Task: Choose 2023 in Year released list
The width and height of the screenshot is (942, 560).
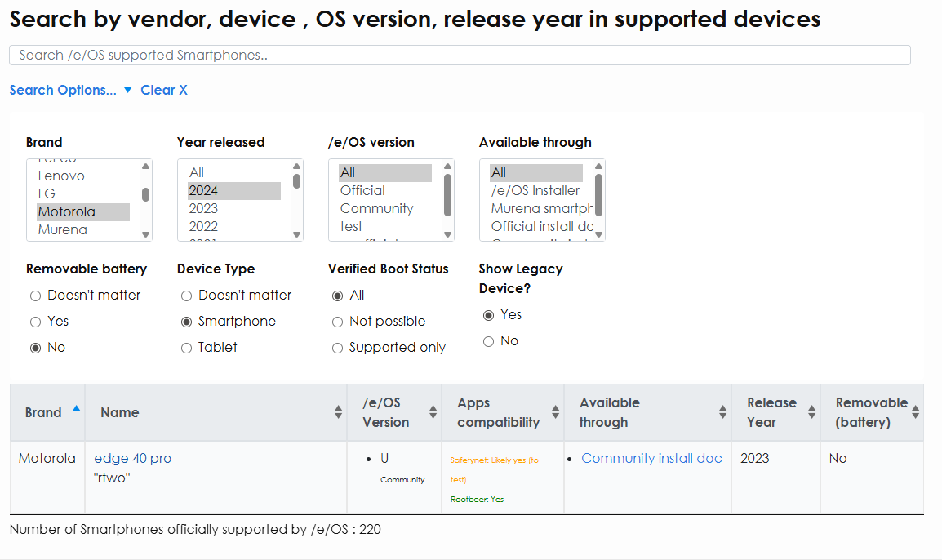Action: coord(233,208)
